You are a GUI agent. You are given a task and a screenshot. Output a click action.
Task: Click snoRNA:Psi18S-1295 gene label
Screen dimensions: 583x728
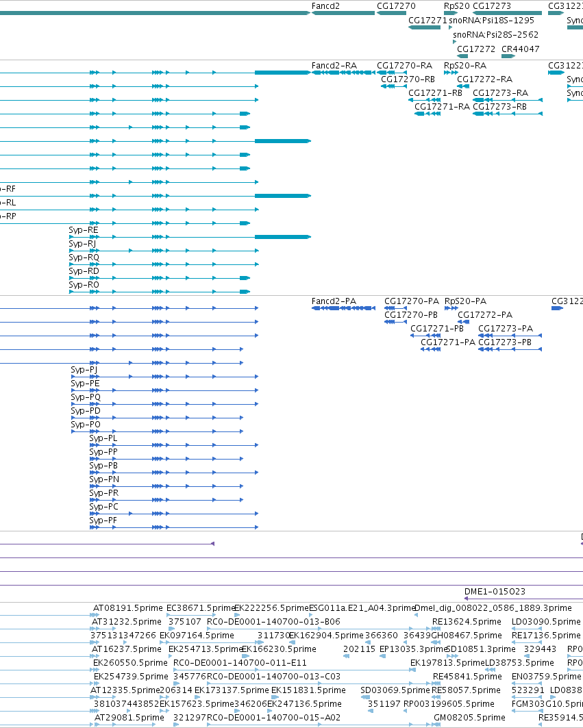(491, 21)
